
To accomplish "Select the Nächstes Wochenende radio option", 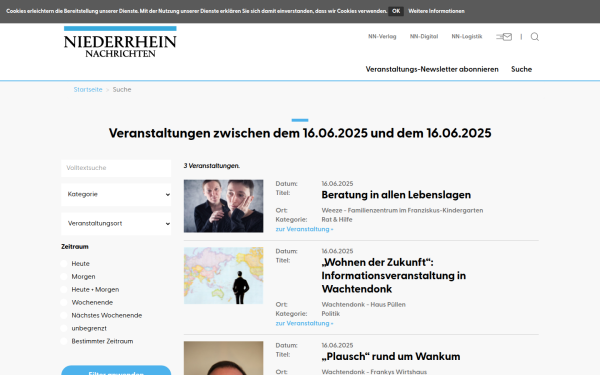I will click(x=64, y=316).
